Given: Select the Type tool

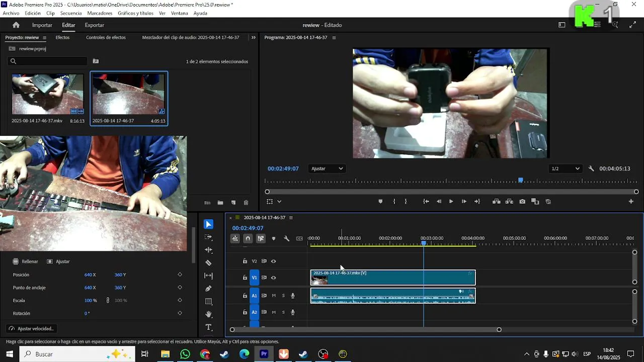Looking at the screenshot, I should pyautogui.click(x=208, y=327).
